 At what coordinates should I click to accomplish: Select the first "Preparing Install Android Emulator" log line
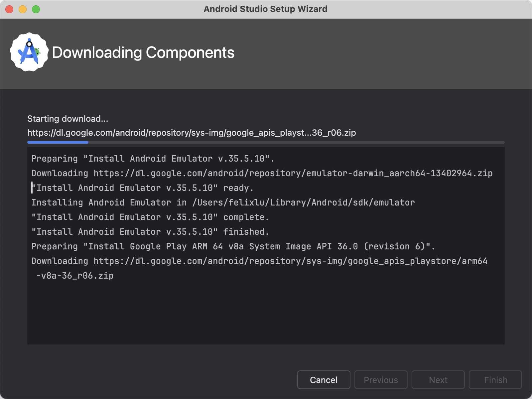[153, 159]
